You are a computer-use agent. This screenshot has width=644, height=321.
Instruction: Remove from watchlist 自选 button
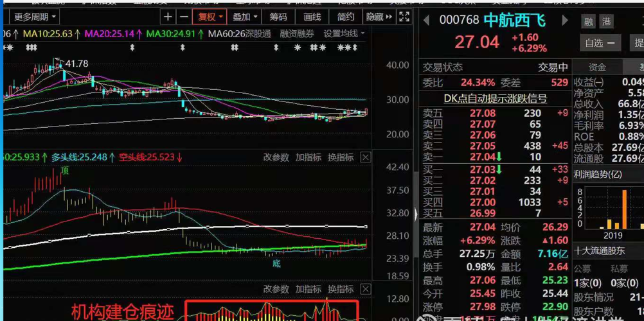[600, 42]
